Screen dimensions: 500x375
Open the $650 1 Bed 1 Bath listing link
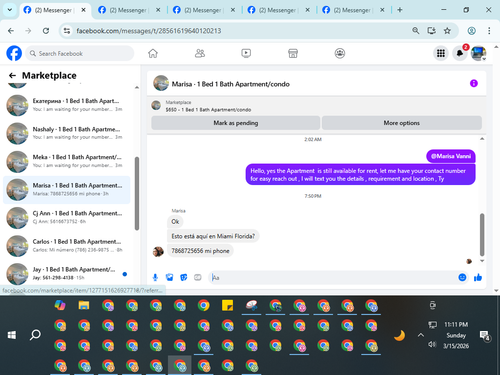(208, 110)
